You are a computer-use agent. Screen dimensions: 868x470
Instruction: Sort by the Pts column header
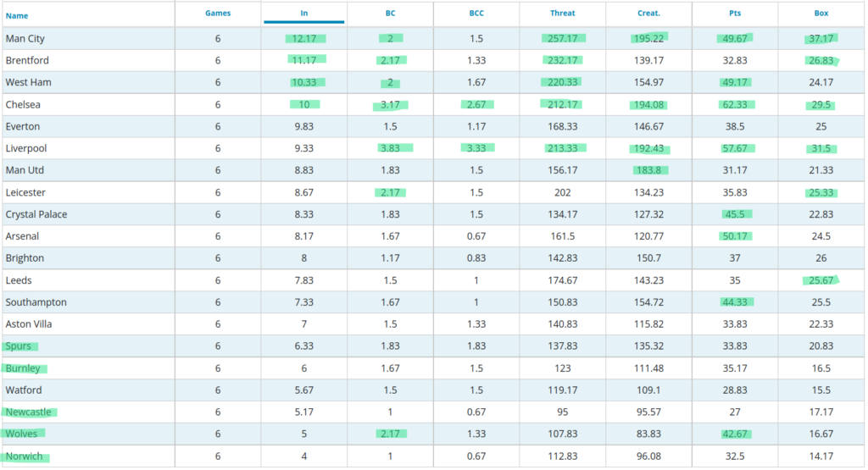(x=735, y=14)
